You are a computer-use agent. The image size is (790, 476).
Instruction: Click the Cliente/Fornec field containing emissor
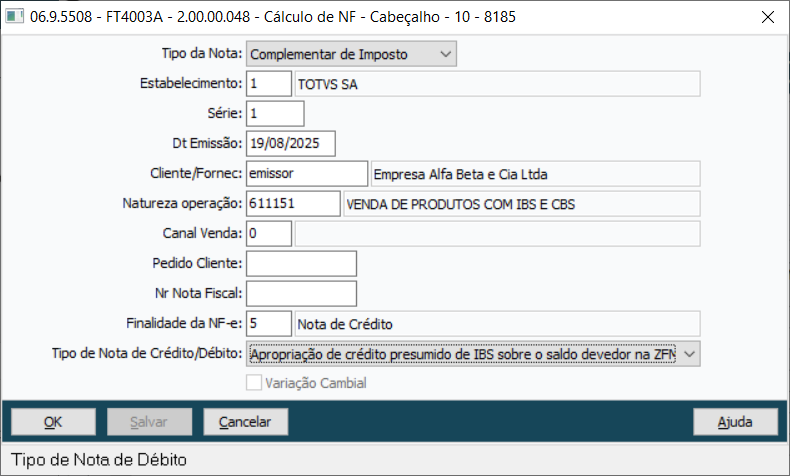coord(307,173)
